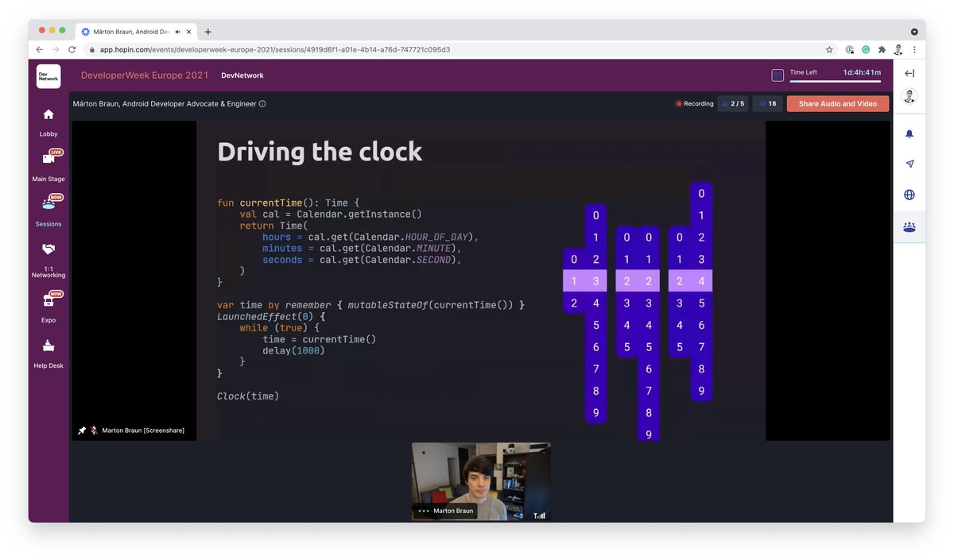Image resolution: width=954 pixels, height=560 pixels.
Task: Open the Chrome Extensions puzzle icon
Action: (x=882, y=49)
